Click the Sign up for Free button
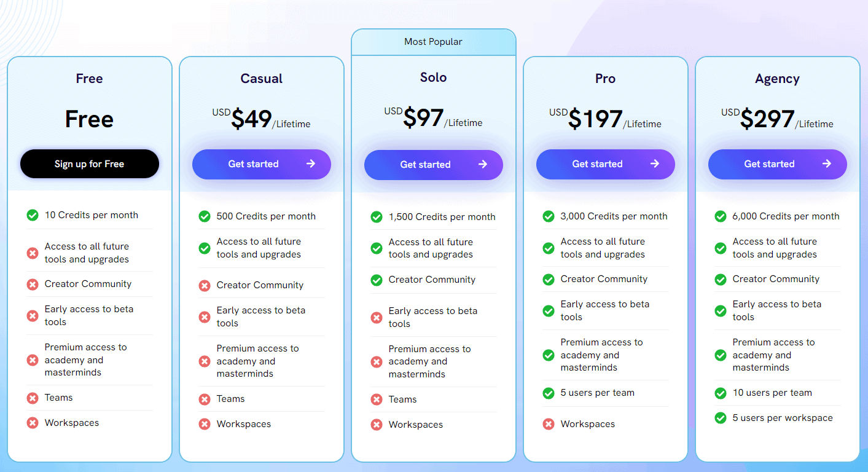Viewport: 868px width, 472px height. pos(90,164)
